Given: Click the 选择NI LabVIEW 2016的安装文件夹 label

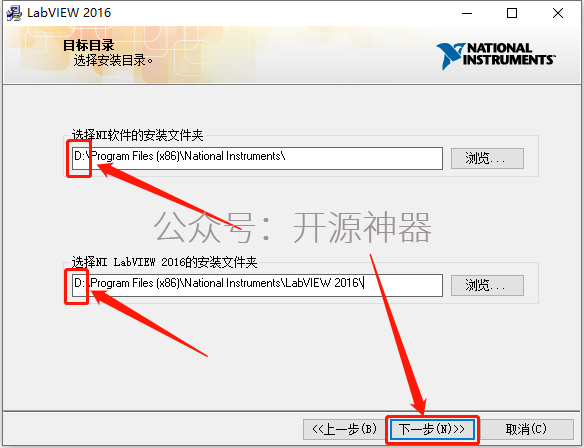Looking at the screenshot, I should [x=164, y=262].
